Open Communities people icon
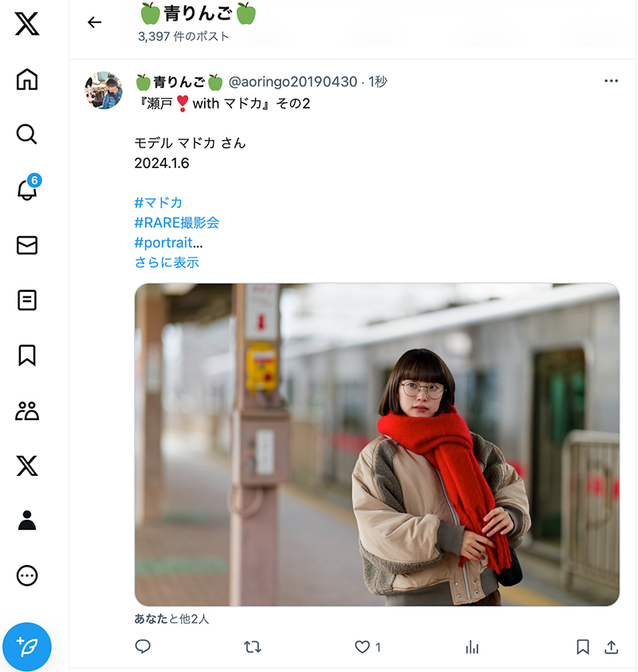This screenshot has width=638, height=672. coord(27,411)
